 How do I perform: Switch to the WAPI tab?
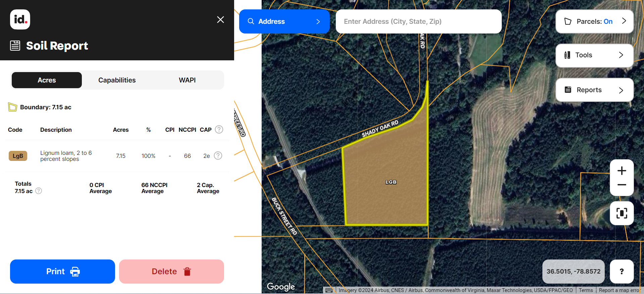point(187,80)
